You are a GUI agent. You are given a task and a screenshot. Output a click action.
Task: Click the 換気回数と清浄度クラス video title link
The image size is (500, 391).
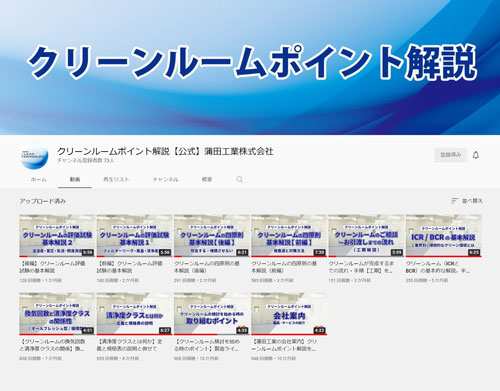(52, 345)
